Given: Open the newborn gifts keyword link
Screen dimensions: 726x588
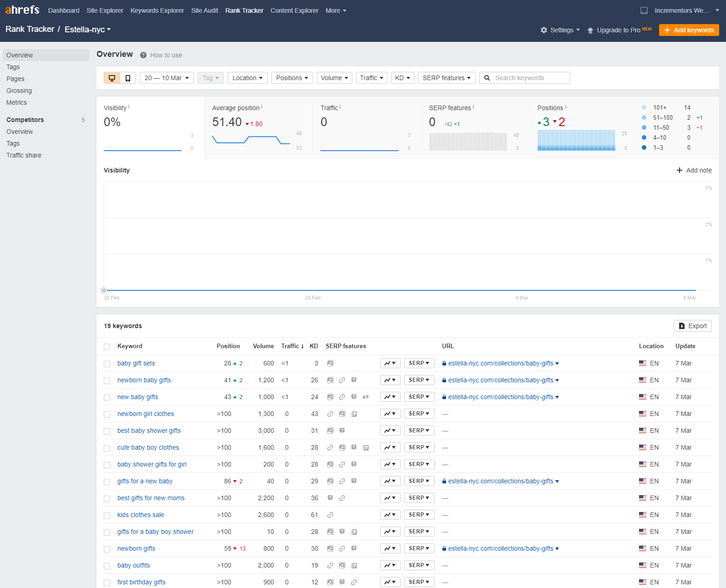Looking at the screenshot, I should pyautogui.click(x=136, y=548).
